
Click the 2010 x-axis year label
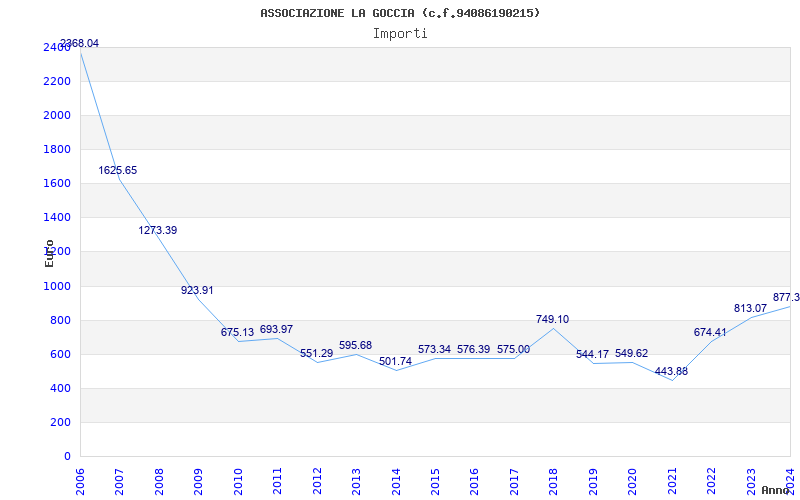[x=238, y=480]
